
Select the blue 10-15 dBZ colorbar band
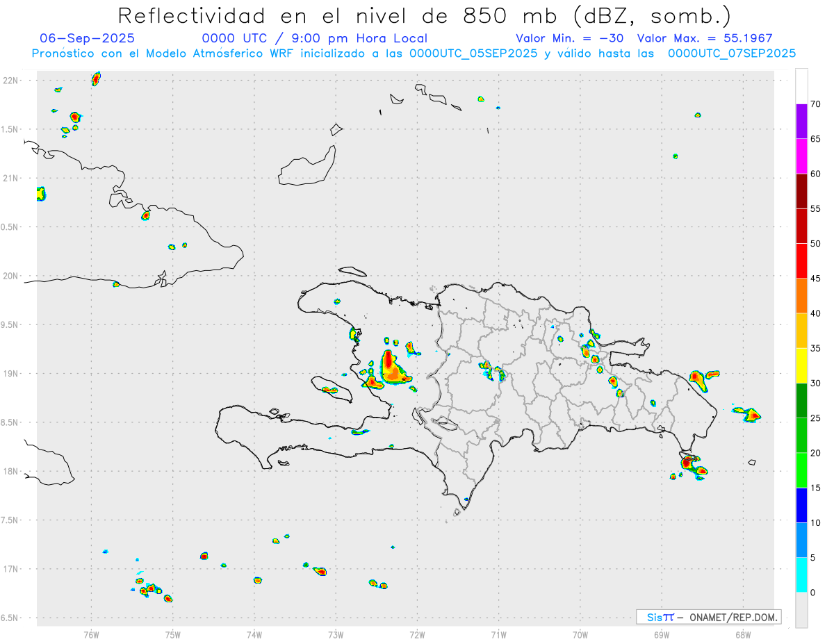[x=801, y=505]
